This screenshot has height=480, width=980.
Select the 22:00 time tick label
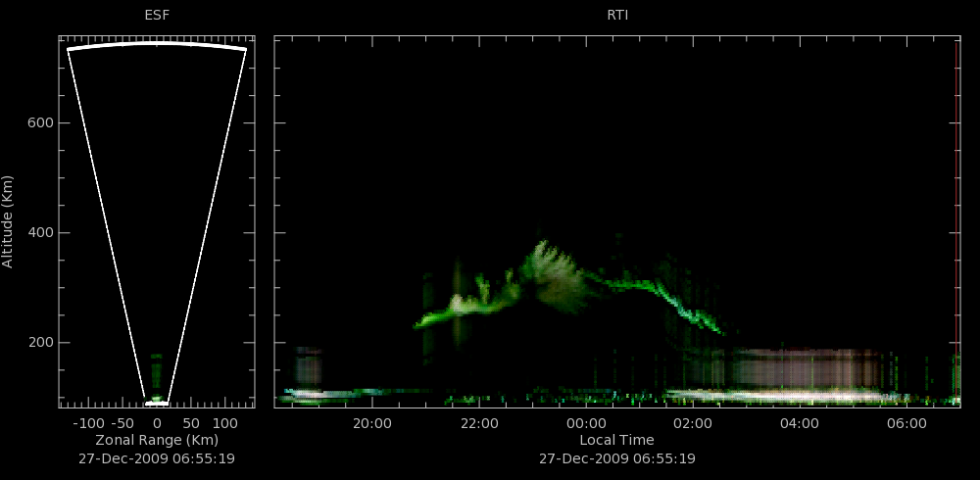pos(479,424)
